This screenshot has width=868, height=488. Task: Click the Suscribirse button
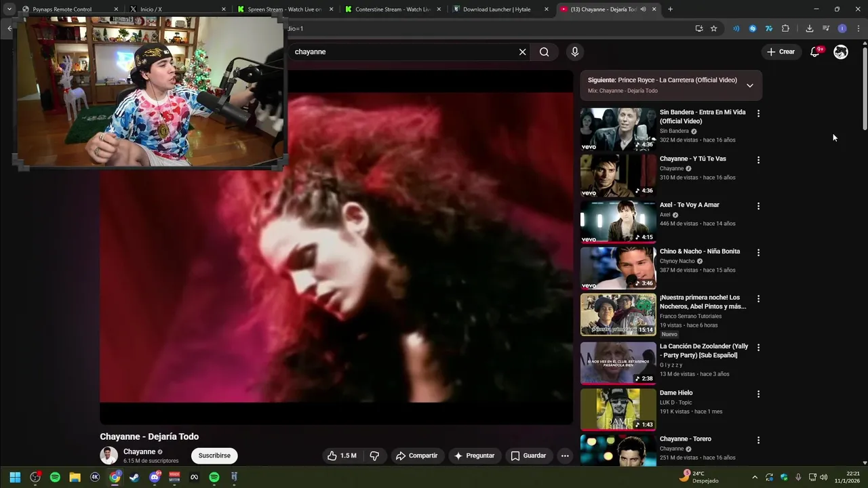(214, 456)
